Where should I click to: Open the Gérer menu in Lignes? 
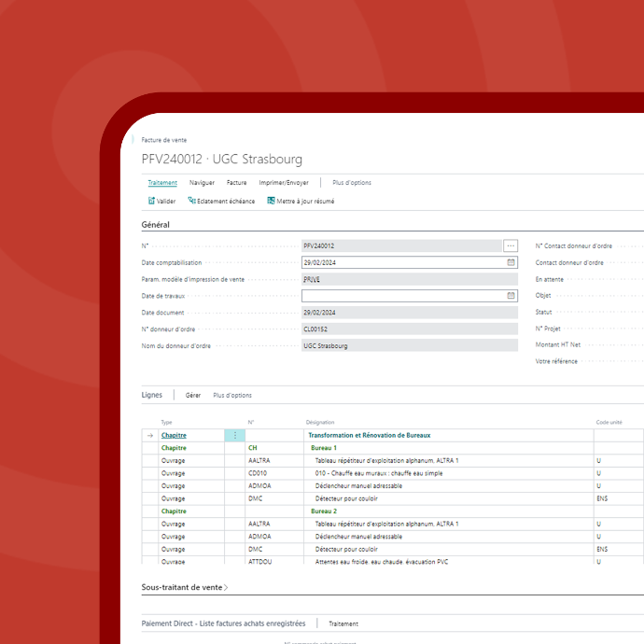(x=193, y=395)
